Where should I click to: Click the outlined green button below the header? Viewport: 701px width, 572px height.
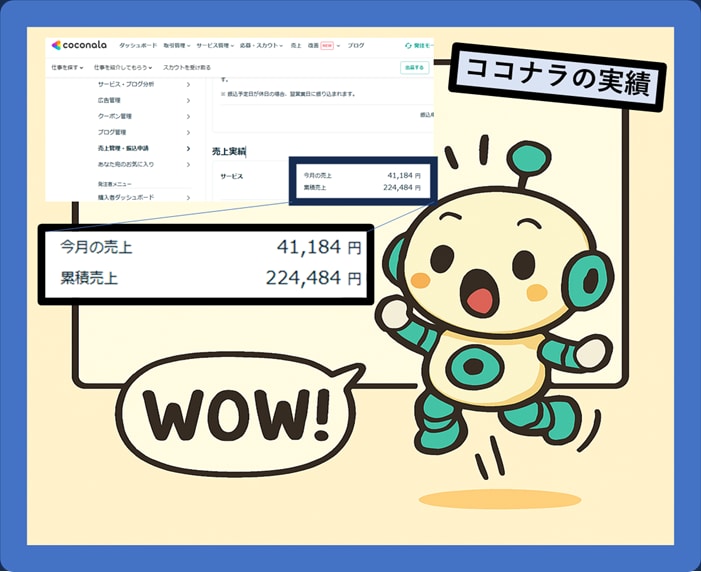point(414,68)
